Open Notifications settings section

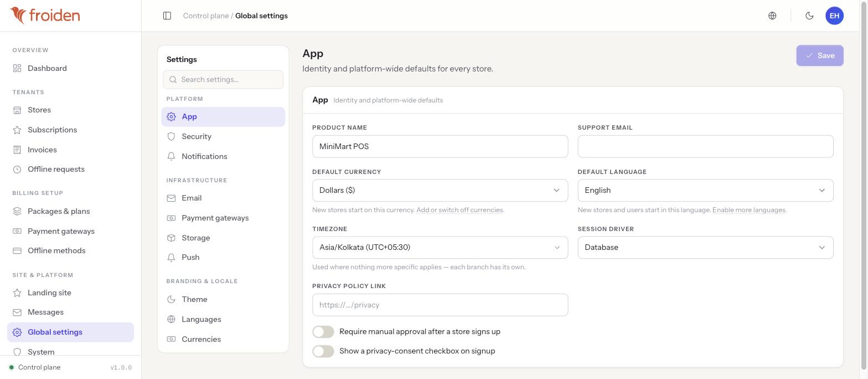[223, 156]
